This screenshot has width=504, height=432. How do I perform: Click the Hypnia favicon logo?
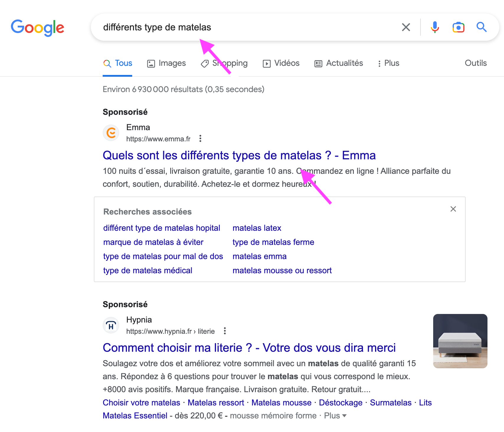click(x=111, y=325)
